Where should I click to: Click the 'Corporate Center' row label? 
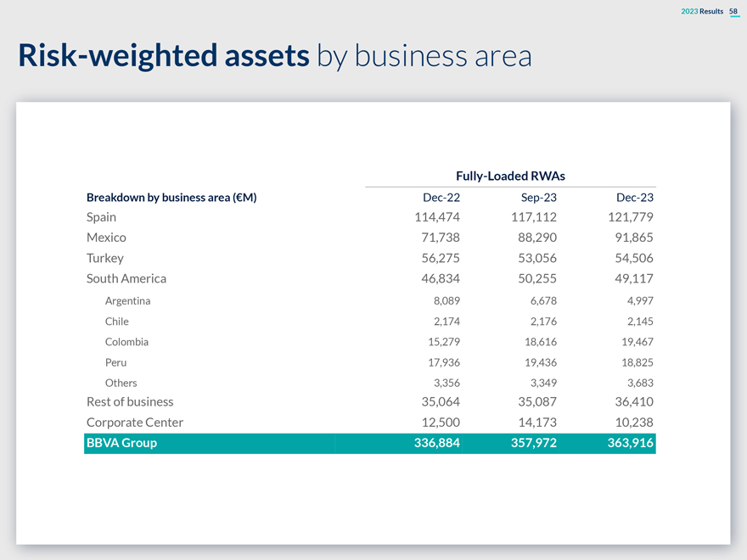click(135, 423)
